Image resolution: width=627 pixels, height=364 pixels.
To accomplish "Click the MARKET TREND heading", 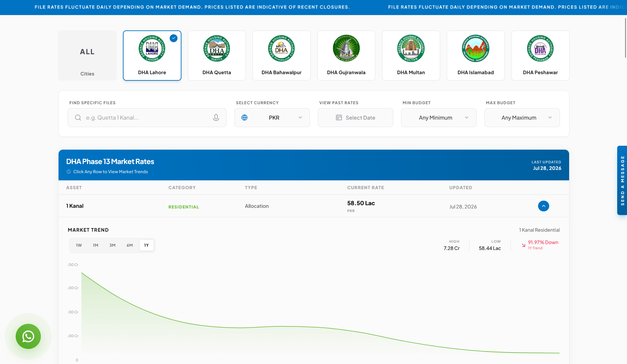I will click(88, 230).
